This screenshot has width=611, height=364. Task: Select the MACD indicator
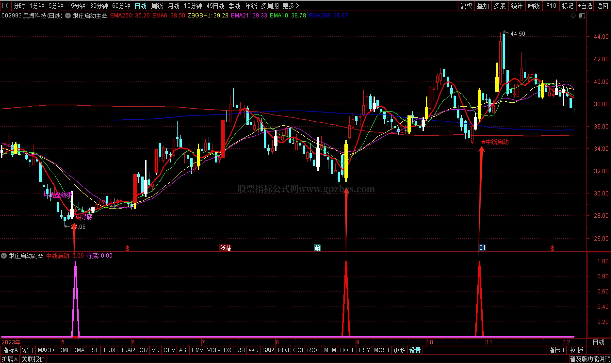coord(46,350)
